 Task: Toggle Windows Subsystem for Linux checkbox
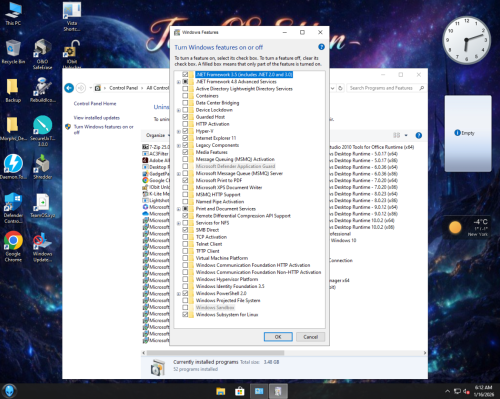[185, 315]
